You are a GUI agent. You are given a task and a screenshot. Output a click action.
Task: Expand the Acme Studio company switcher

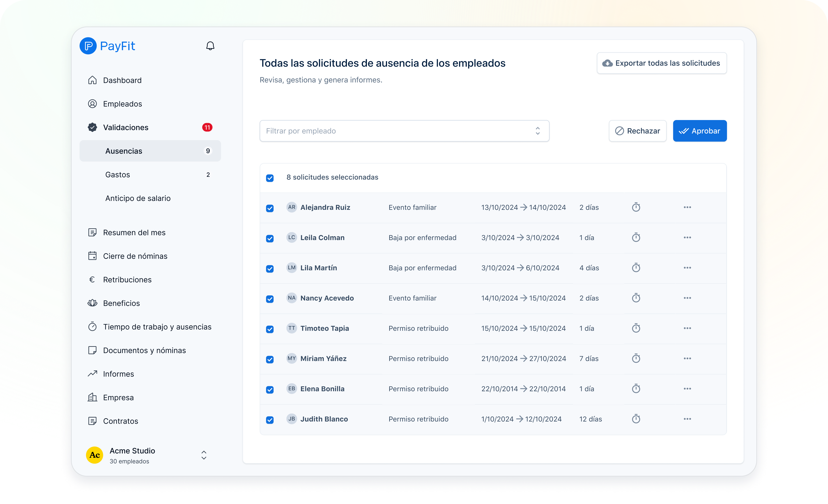tap(204, 455)
